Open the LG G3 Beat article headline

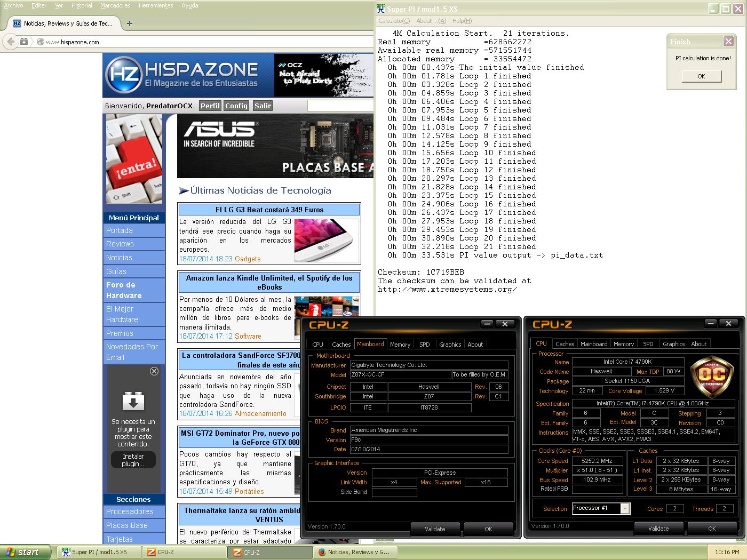click(x=269, y=210)
